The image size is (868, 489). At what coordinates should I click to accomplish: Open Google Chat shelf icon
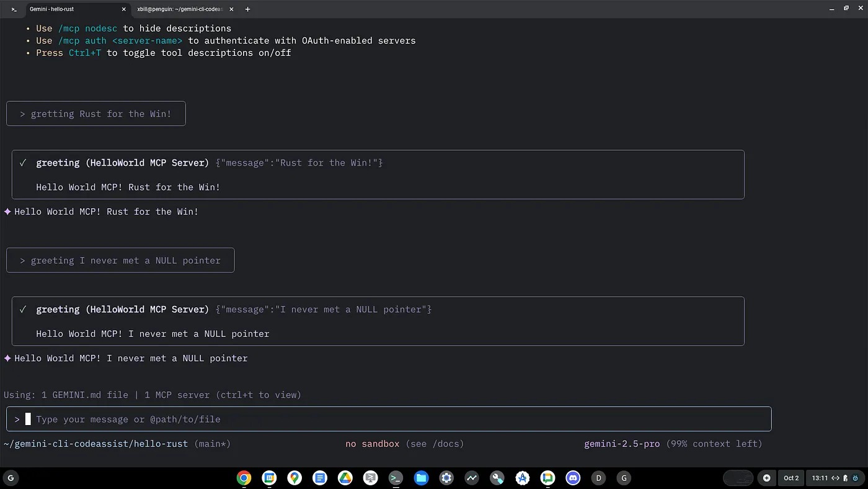tap(547, 478)
